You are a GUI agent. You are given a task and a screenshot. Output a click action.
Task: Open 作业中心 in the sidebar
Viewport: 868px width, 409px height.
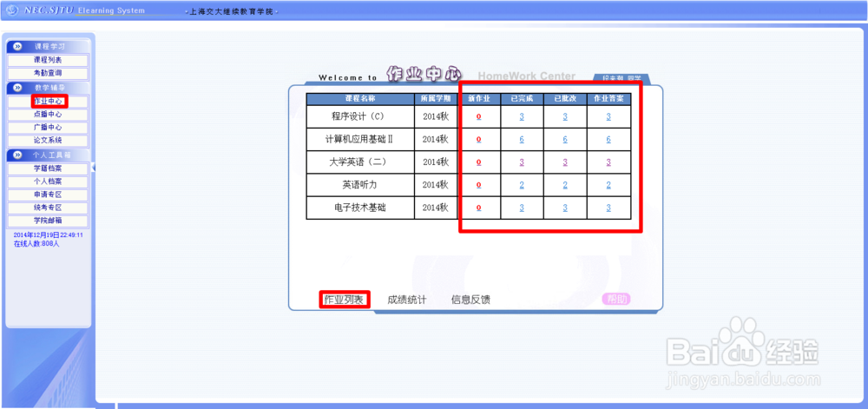49,102
